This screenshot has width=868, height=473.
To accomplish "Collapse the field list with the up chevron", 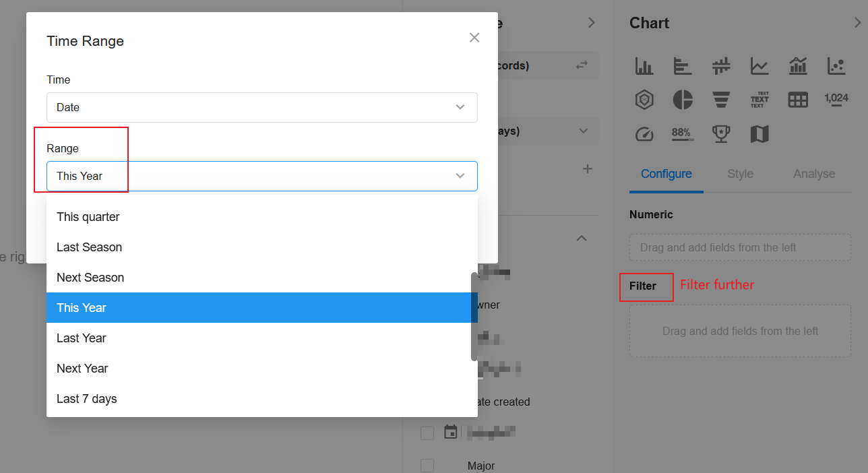I will (x=582, y=238).
